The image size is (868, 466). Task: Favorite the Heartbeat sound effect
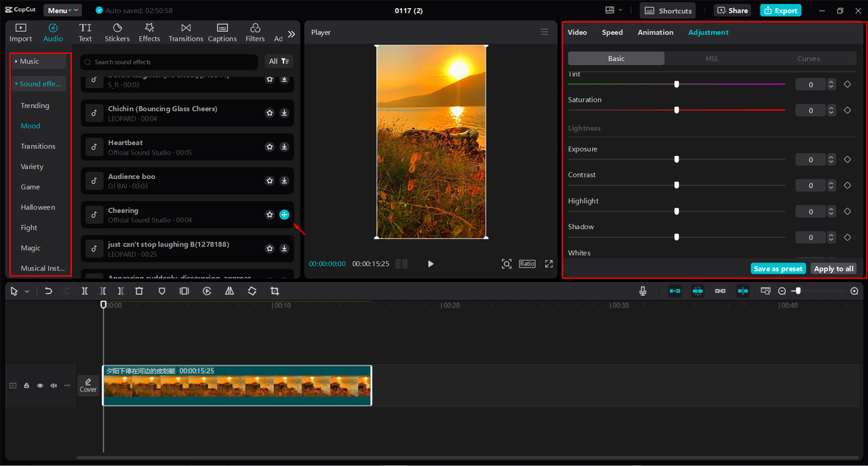pos(269,147)
